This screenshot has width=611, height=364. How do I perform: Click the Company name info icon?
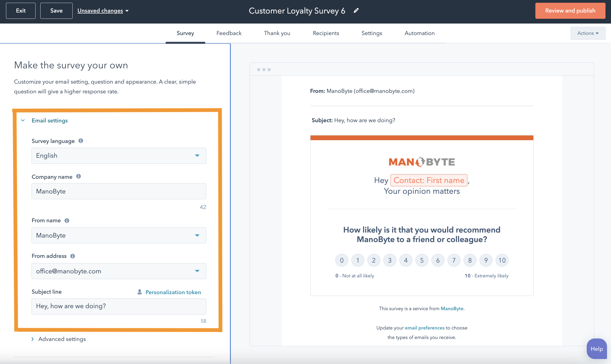[78, 176]
